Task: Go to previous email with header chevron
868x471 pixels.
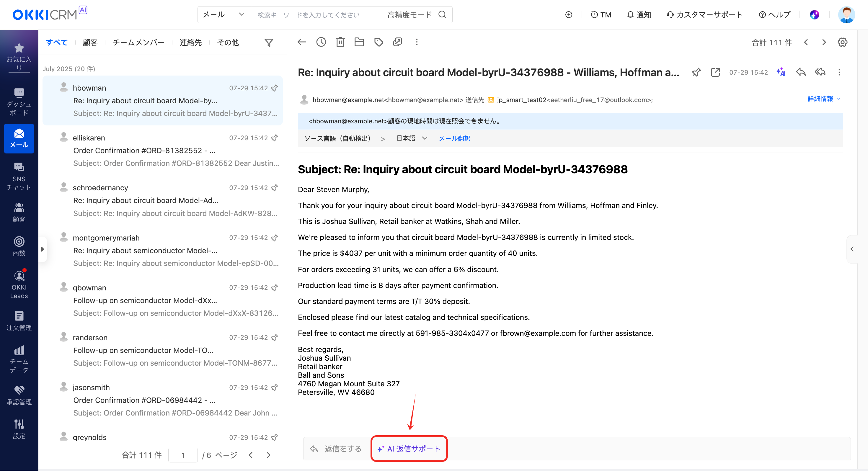Action: coord(806,42)
